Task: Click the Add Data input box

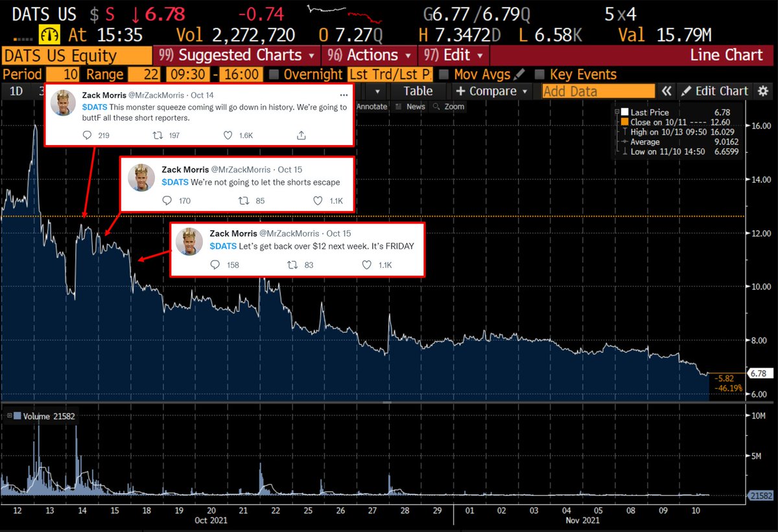Action: 598,91
